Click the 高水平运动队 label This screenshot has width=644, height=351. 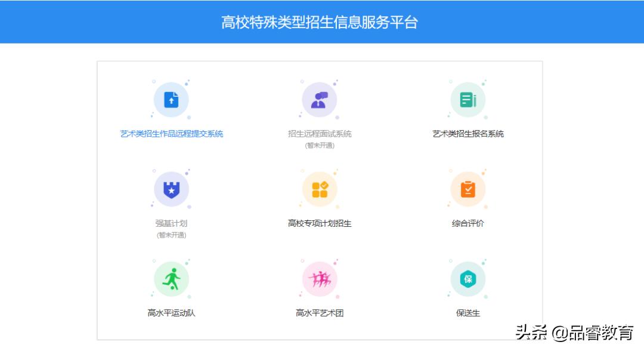click(171, 313)
